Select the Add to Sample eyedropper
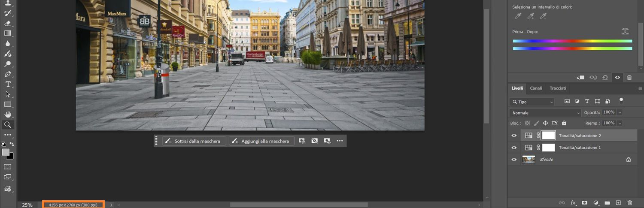Screen dimensions: 644x208 [x=531, y=16]
